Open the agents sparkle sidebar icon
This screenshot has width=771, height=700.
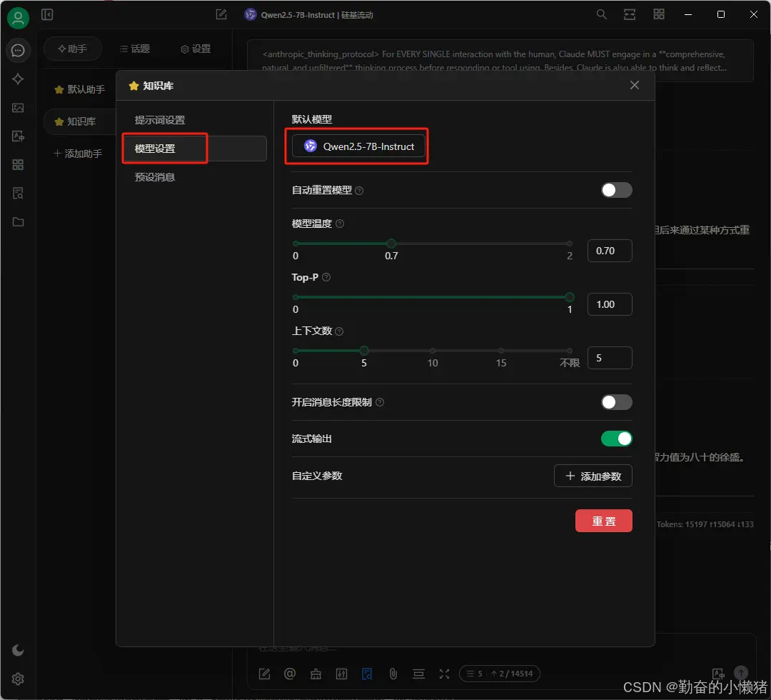18,79
